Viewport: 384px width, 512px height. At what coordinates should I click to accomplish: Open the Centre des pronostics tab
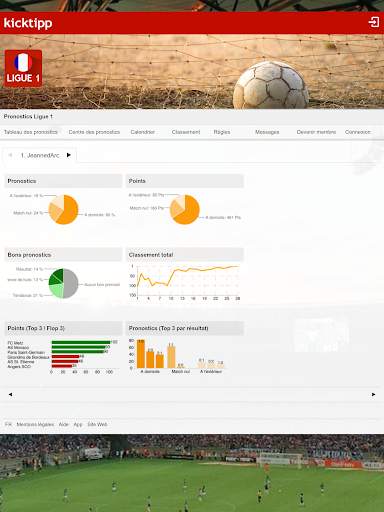94,132
